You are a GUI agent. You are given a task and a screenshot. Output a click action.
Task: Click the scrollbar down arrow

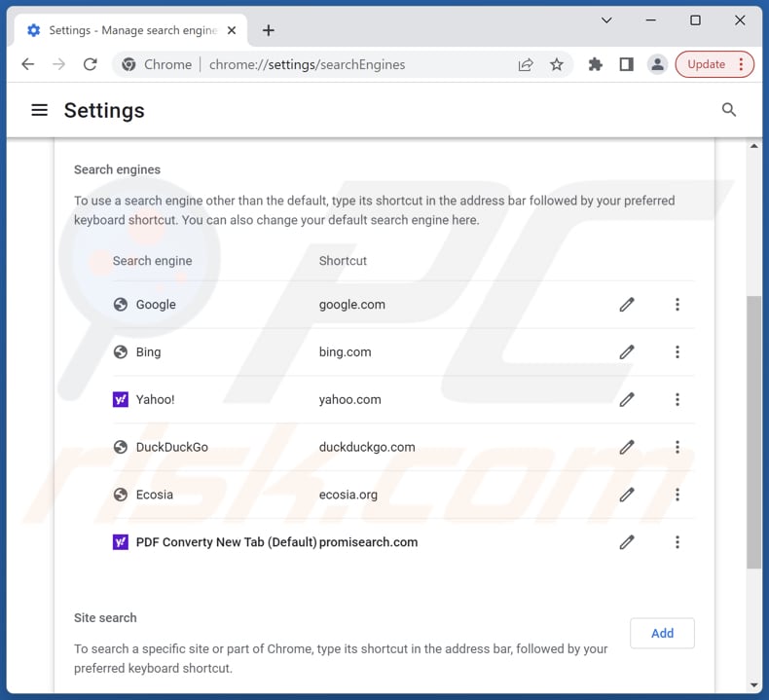tap(753, 685)
